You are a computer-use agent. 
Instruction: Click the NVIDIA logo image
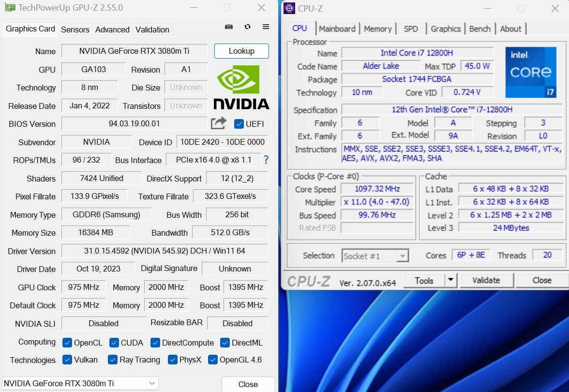click(x=241, y=87)
